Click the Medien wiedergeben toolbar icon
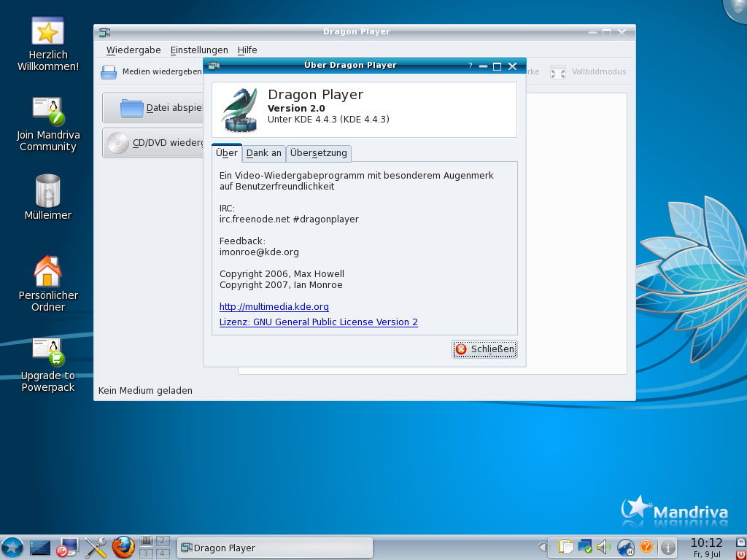The height and width of the screenshot is (560, 747). [x=109, y=72]
